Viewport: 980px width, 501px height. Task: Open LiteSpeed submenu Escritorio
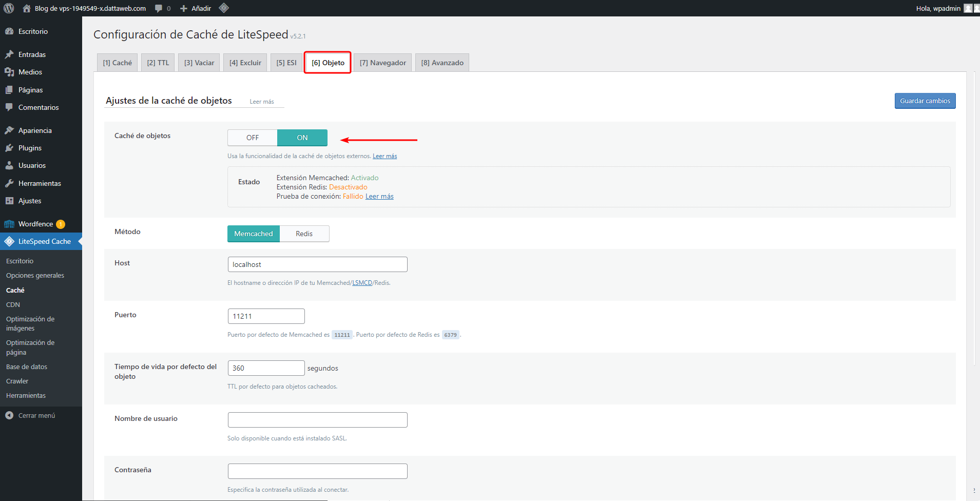[x=20, y=261]
